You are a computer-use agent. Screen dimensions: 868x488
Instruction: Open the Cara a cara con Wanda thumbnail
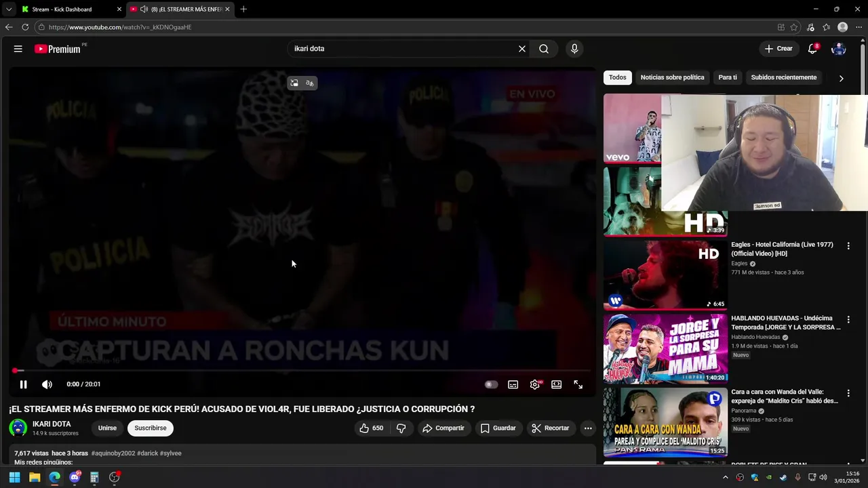pos(665,422)
